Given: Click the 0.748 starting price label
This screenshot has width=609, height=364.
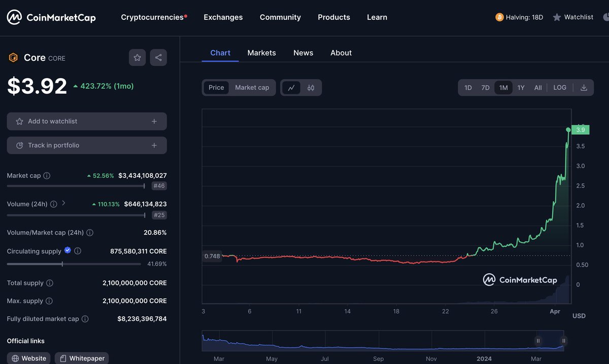Looking at the screenshot, I should point(212,256).
